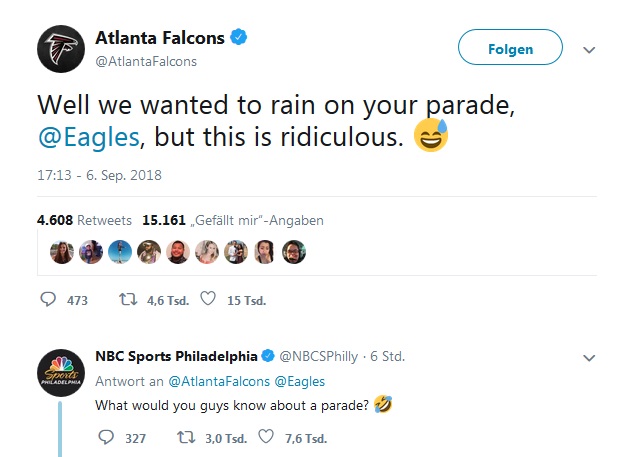Retweet NBC Sports Philadelphia's reply
Viewport: 635px width, 457px height.
185,437
